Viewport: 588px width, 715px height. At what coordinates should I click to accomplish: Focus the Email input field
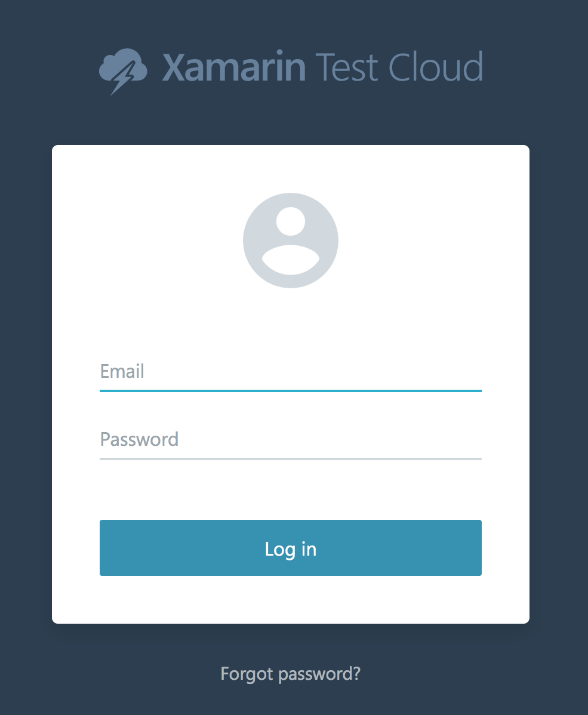291,372
